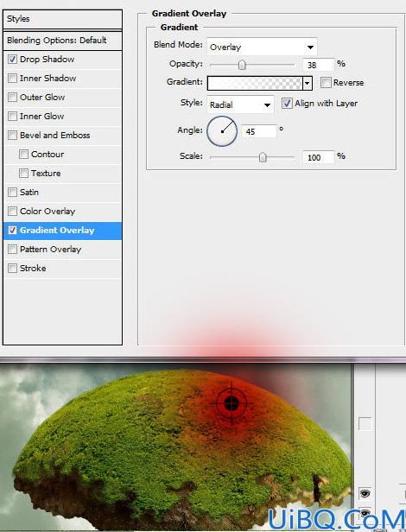406x532 pixels.
Task: Click the Opacity value field 38
Action: 318,65
